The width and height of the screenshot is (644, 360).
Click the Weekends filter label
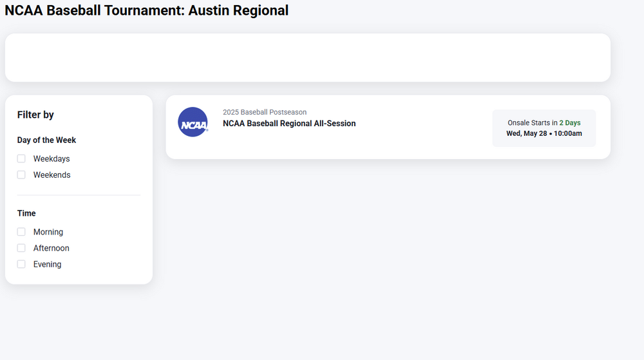[x=52, y=175]
